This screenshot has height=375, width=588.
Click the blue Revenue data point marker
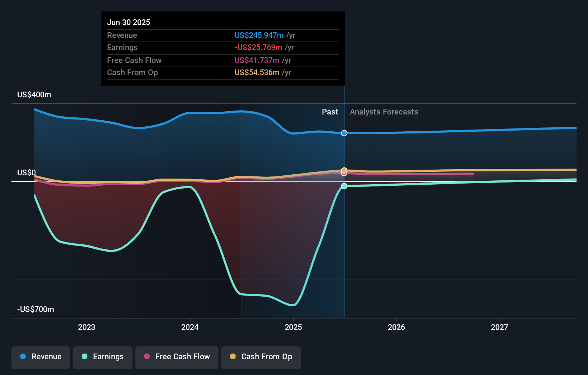tap(344, 133)
